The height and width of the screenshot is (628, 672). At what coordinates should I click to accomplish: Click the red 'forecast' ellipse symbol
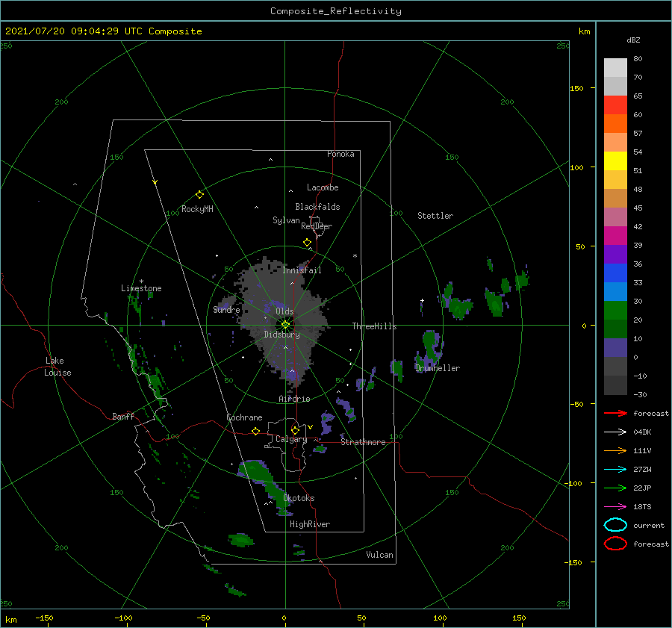(615, 544)
